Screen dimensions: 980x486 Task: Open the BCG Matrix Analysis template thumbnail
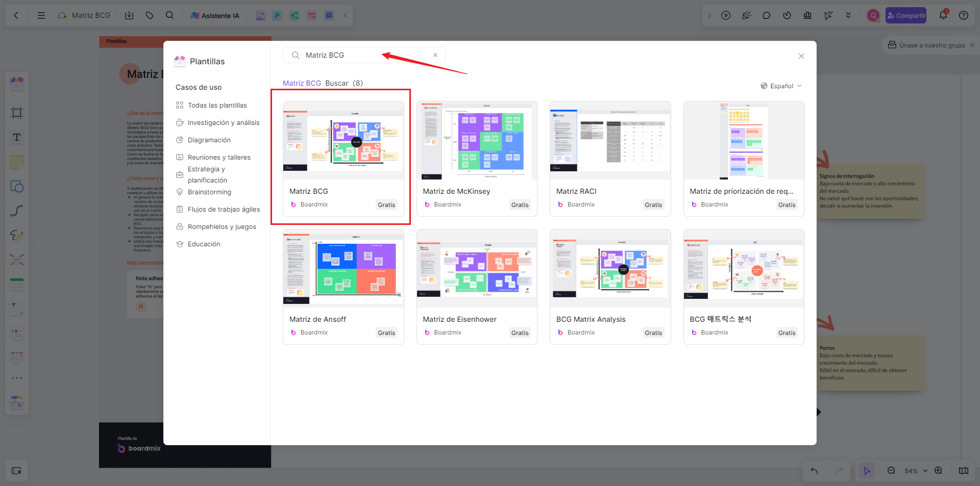click(610, 268)
